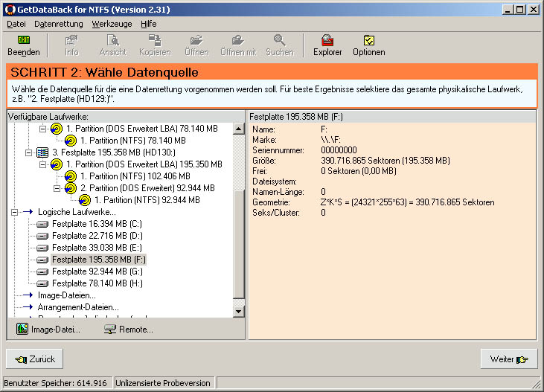544x392 pixels.
Task: Click the 3. Festplatte HD130 drive icon
Action: tap(42, 152)
